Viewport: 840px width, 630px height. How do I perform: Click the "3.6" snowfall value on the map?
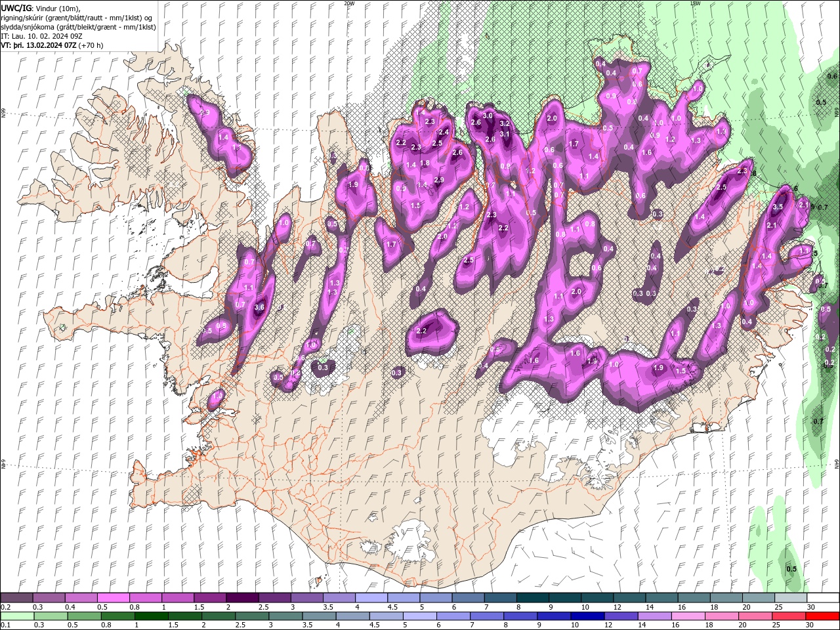coord(259,307)
